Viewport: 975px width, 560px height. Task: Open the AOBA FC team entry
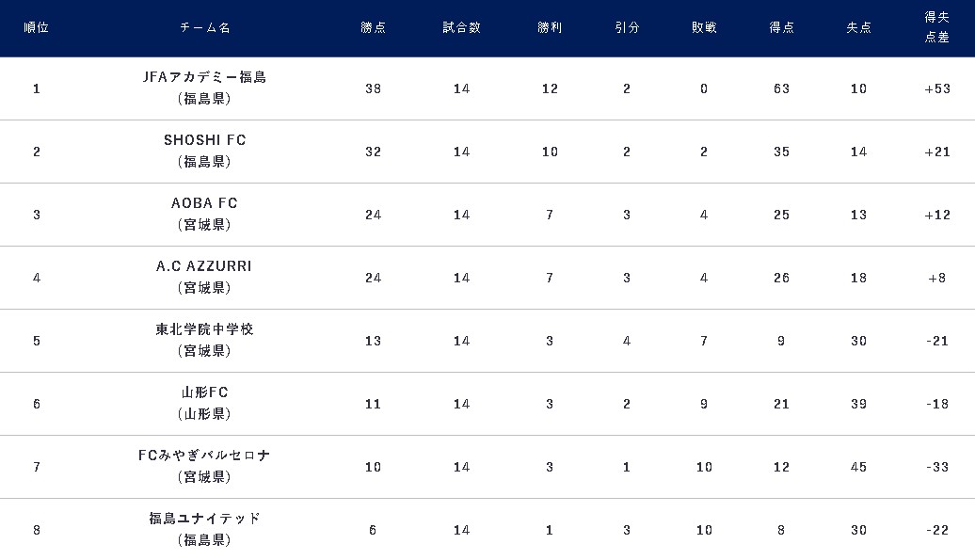tap(204, 203)
